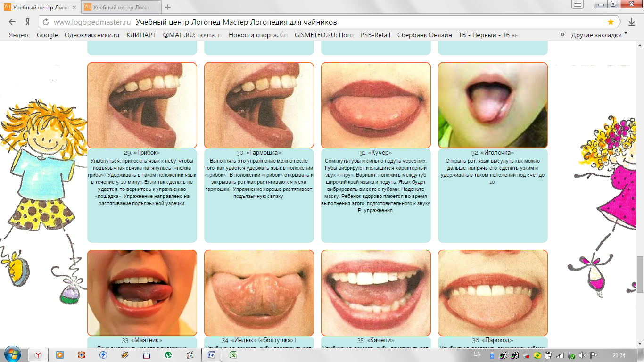The image size is (644, 362).
Task: Open the 21:34 system clock
Action: tap(619, 355)
